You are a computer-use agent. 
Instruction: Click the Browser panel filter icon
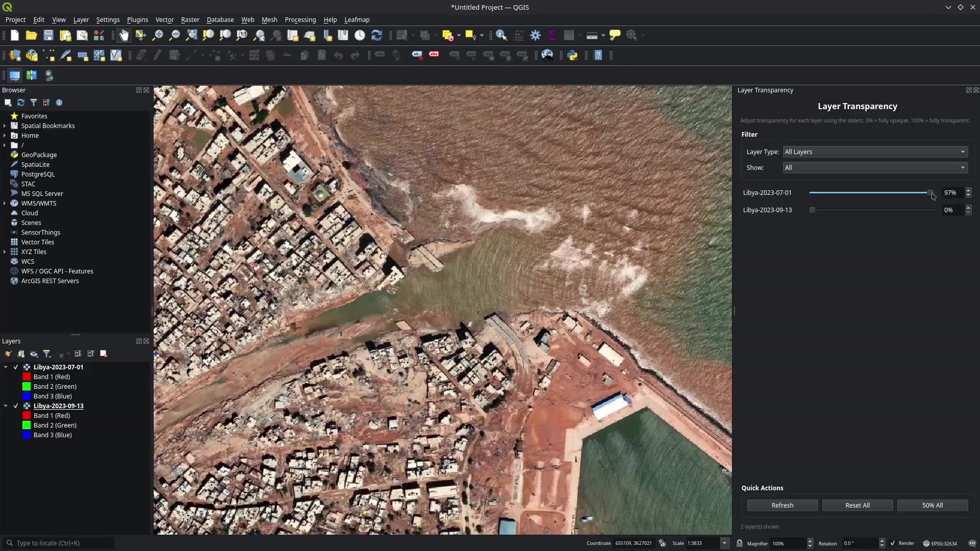point(34,103)
